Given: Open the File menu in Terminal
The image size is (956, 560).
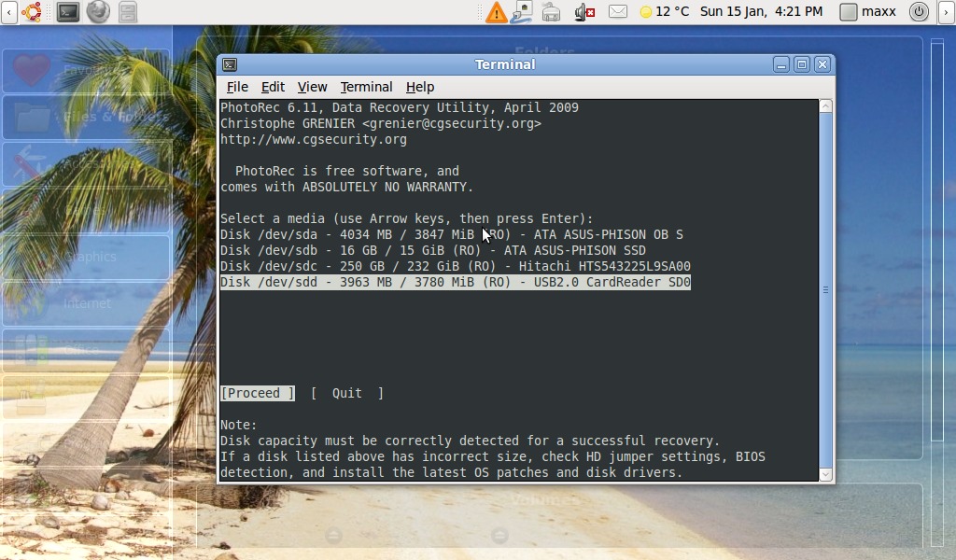Looking at the screenshot, I should point(237,87).
